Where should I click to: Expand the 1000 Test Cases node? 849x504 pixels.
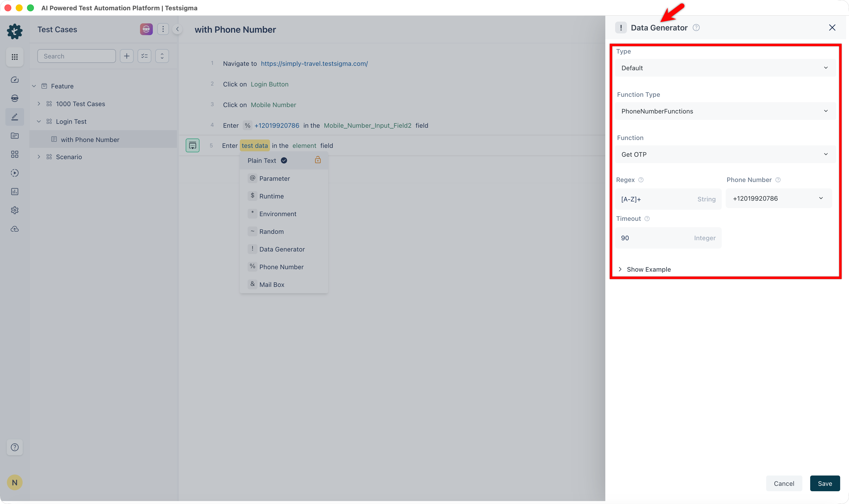tap(39, 104)
